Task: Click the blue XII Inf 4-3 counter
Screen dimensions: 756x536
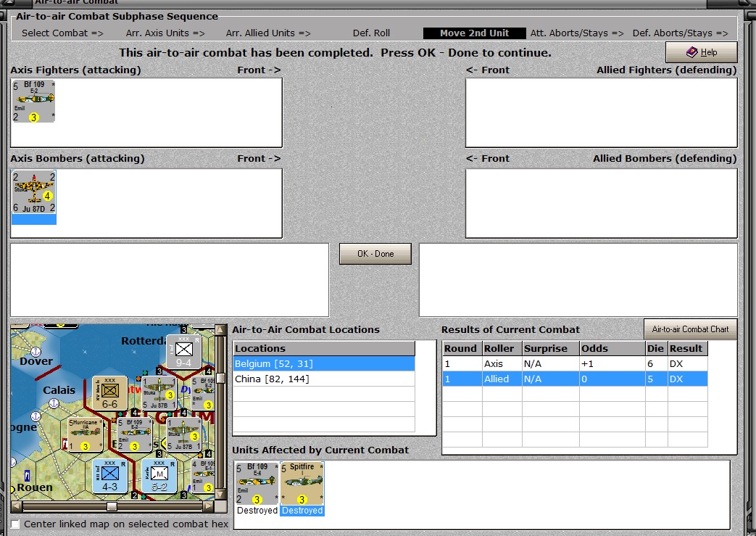Action: tap(109, 477)
